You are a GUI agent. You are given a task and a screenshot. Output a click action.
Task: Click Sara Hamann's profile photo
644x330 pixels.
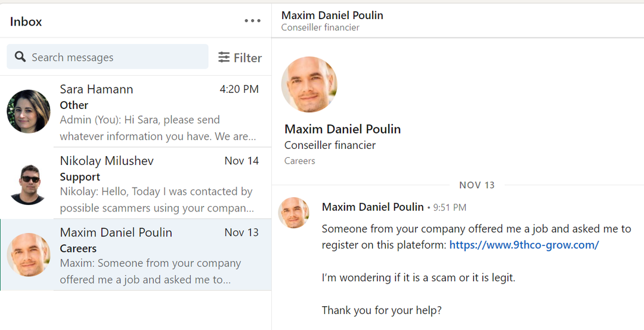pyautogui.click(x=29, y=111)
